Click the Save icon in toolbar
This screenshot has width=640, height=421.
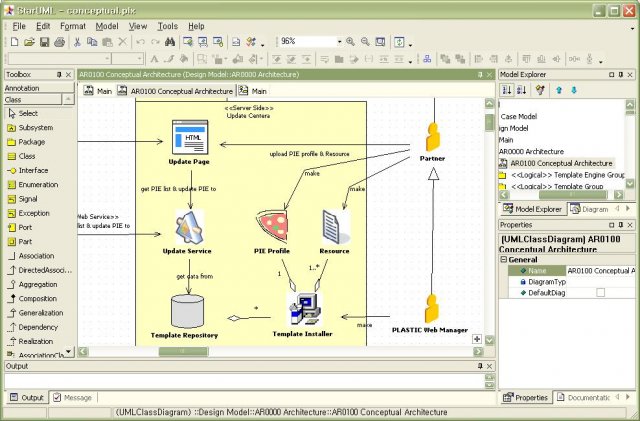click(44, 42)
